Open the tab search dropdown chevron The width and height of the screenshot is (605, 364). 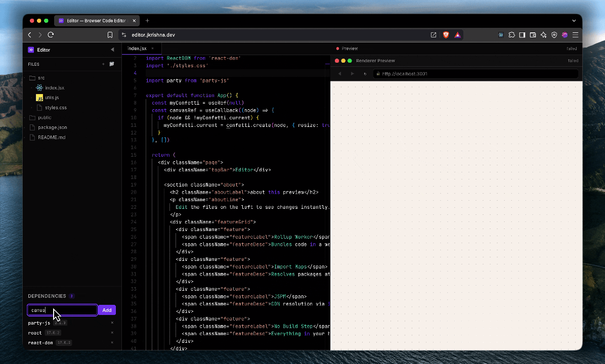[574, 21]
